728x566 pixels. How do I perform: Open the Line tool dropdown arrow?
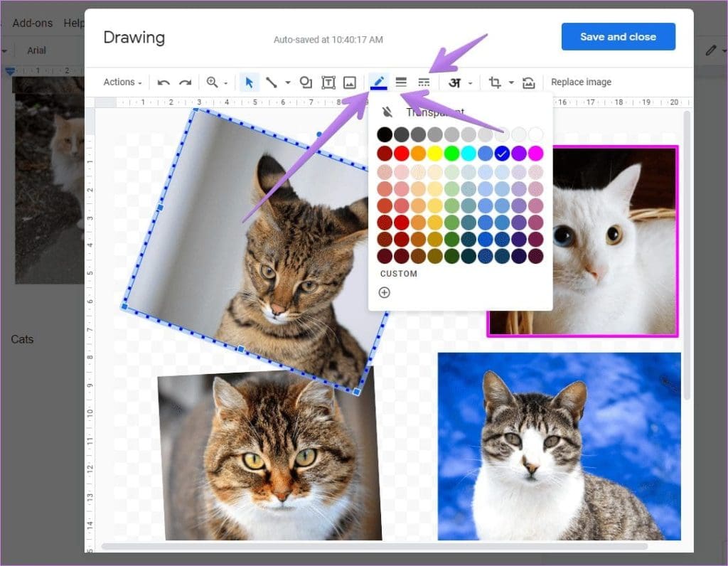coord(288,82)
